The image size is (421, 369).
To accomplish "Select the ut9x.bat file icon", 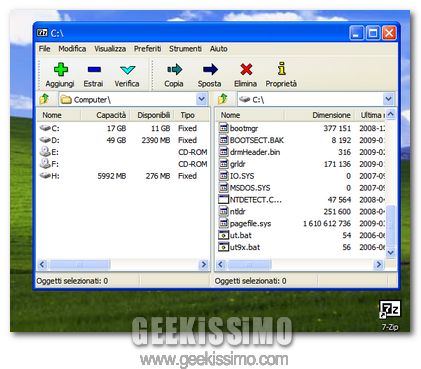I will (x=223, y=247).
